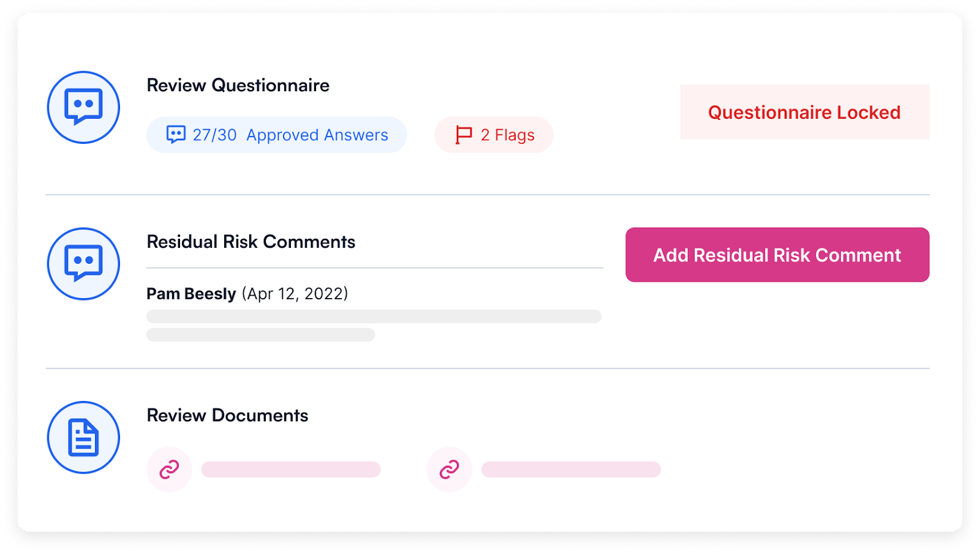This screenshot has height=554, width=980.
Task: Add a residual risk comment
Action: point(777,255)
